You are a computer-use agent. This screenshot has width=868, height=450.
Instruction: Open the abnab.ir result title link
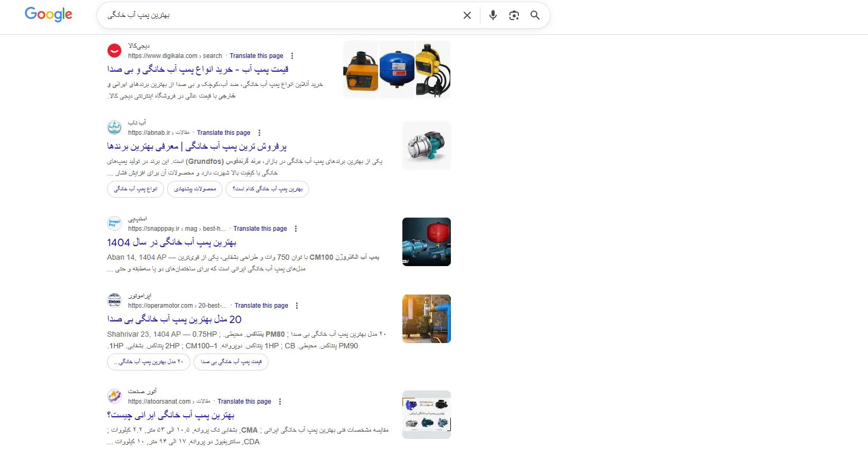click(197, 146)
